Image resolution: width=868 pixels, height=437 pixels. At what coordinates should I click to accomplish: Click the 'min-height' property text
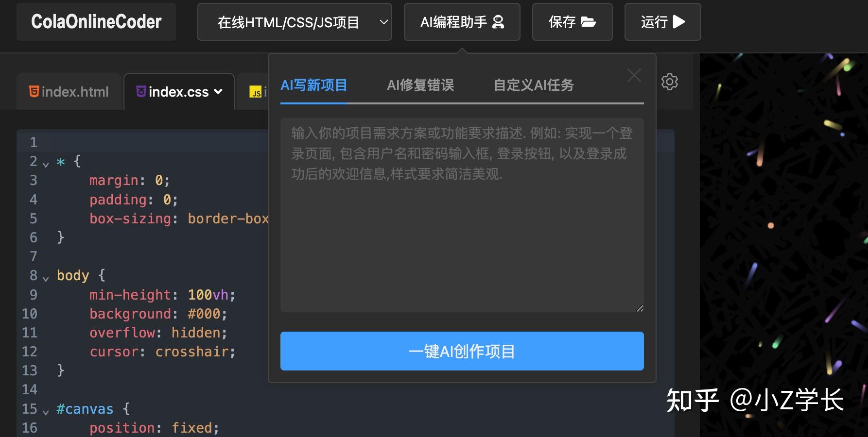130,295
